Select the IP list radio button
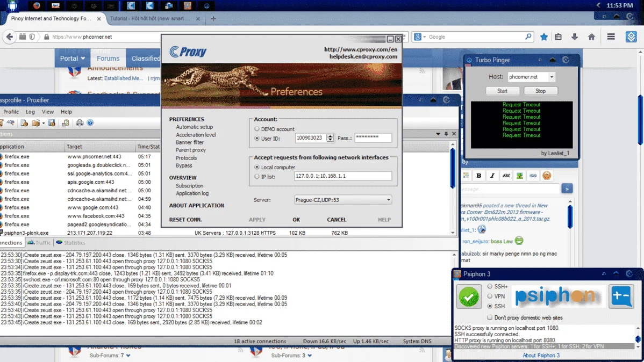 pos(257,177)
